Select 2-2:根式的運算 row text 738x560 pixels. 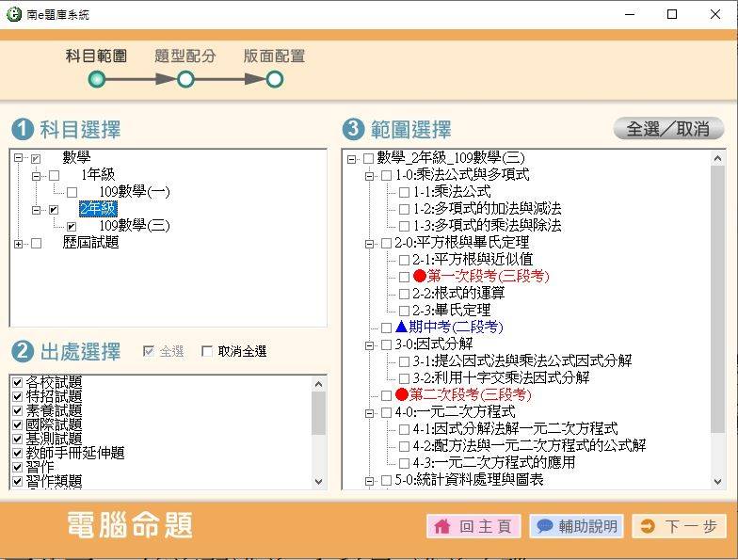pyautogui.click(x=458, y=294)
